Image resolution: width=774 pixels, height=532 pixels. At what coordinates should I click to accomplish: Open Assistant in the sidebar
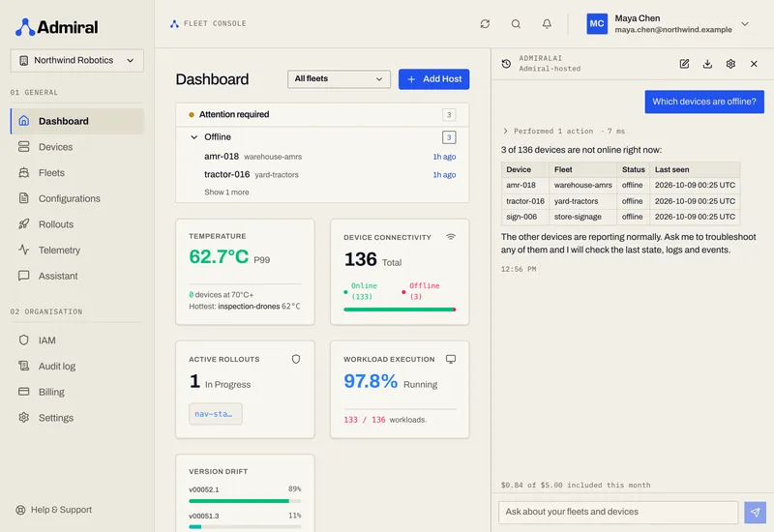pyautogui.click(x=77, y=276)
